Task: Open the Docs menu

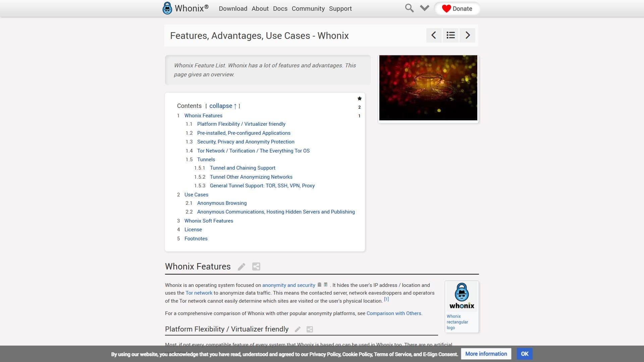Action: 280,9
